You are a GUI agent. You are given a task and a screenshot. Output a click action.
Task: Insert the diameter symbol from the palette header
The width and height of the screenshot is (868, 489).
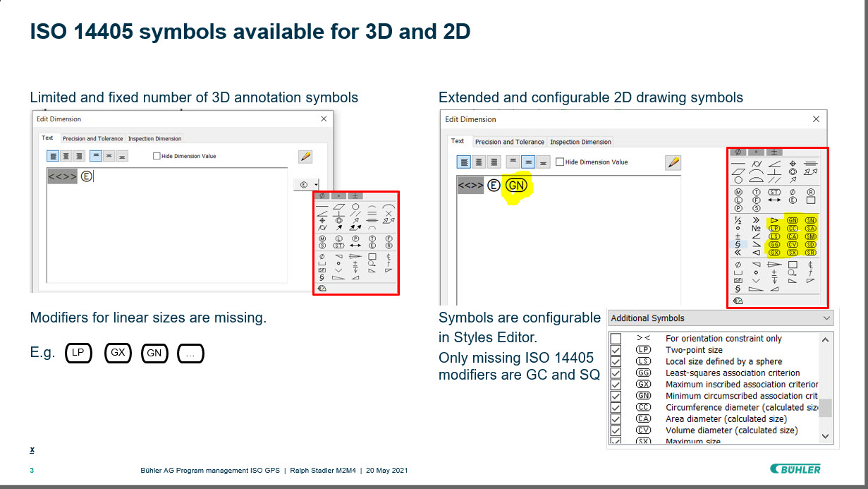738,152
